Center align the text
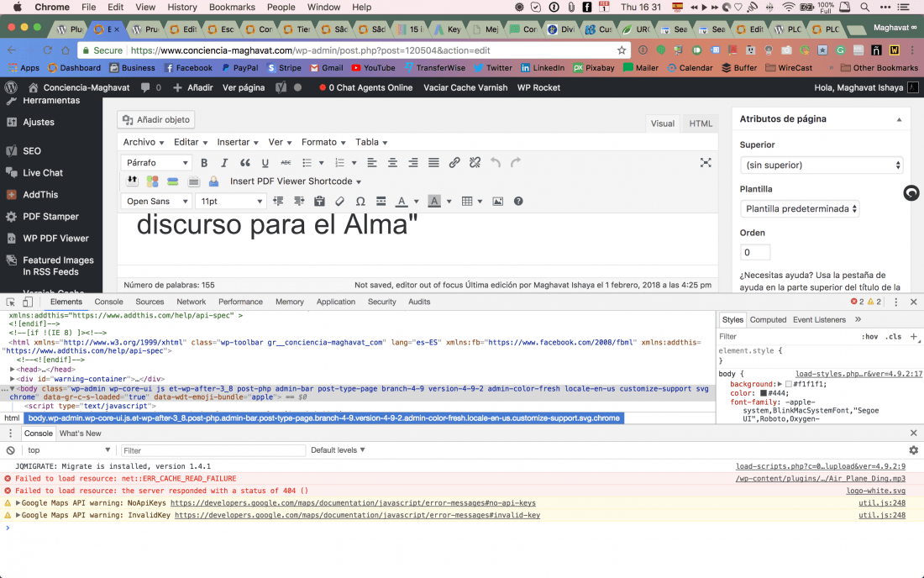The width and height of the screenshot is (924, 578). (392, 163)
